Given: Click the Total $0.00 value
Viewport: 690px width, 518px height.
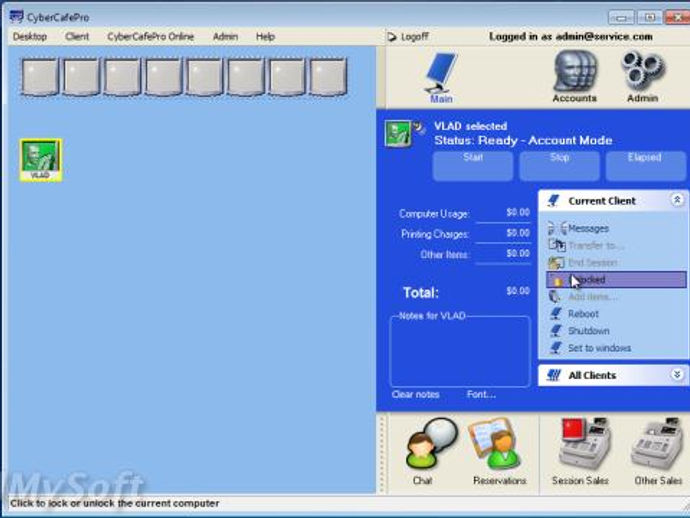Looking at the screenshot, I should pos(518,291).
